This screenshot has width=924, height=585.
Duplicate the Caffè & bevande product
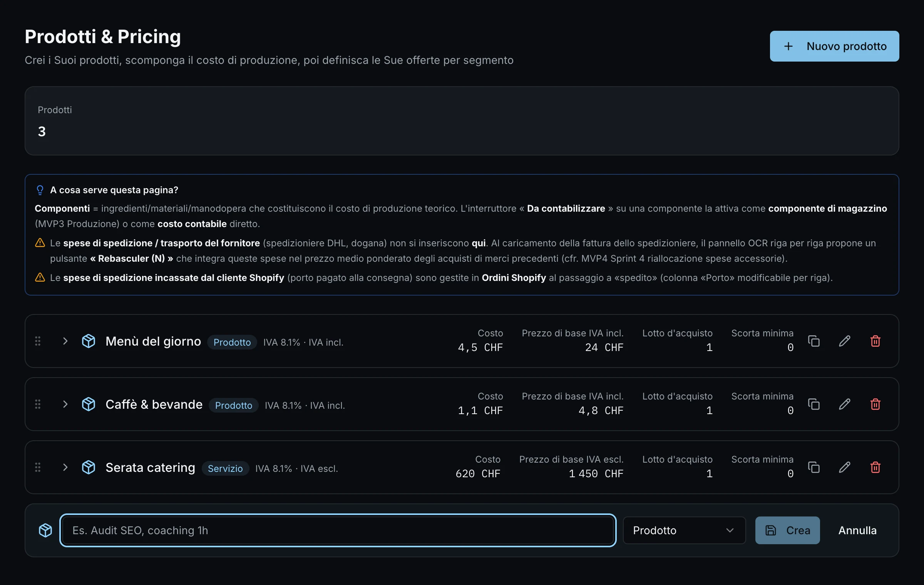[x=814, y=404]
